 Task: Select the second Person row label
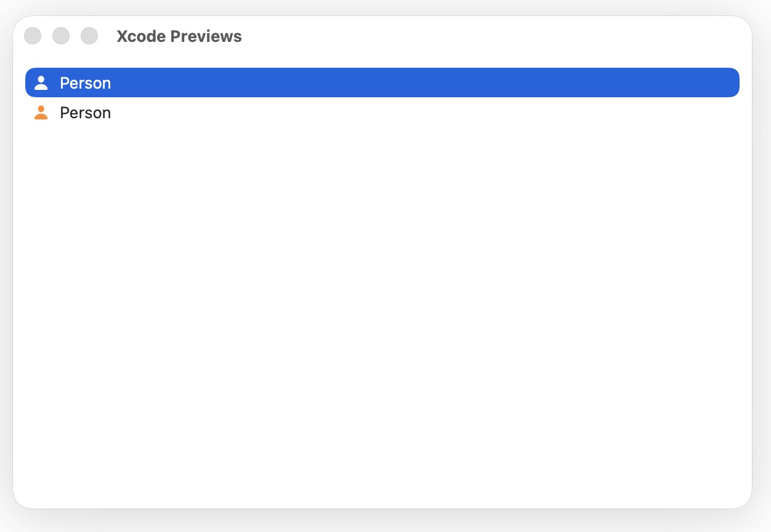tap(85, 113)
